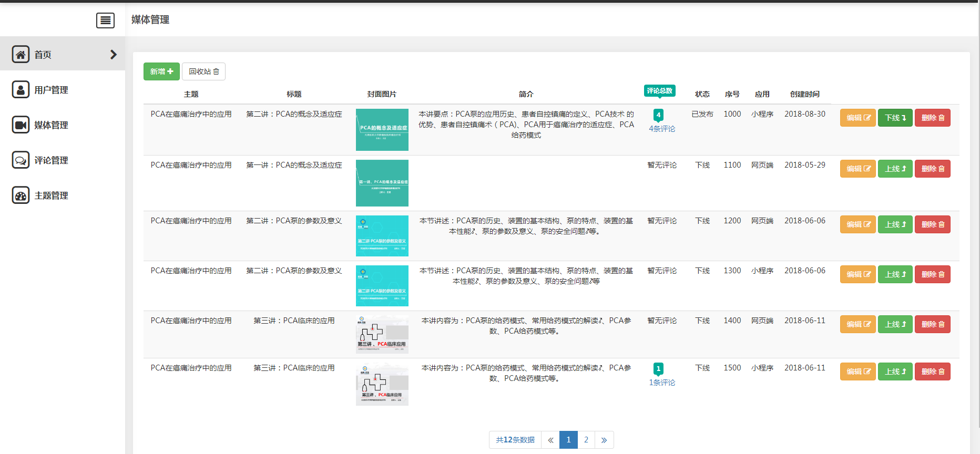Click the palette icon for 主题管理

click(x=21, y=195)
